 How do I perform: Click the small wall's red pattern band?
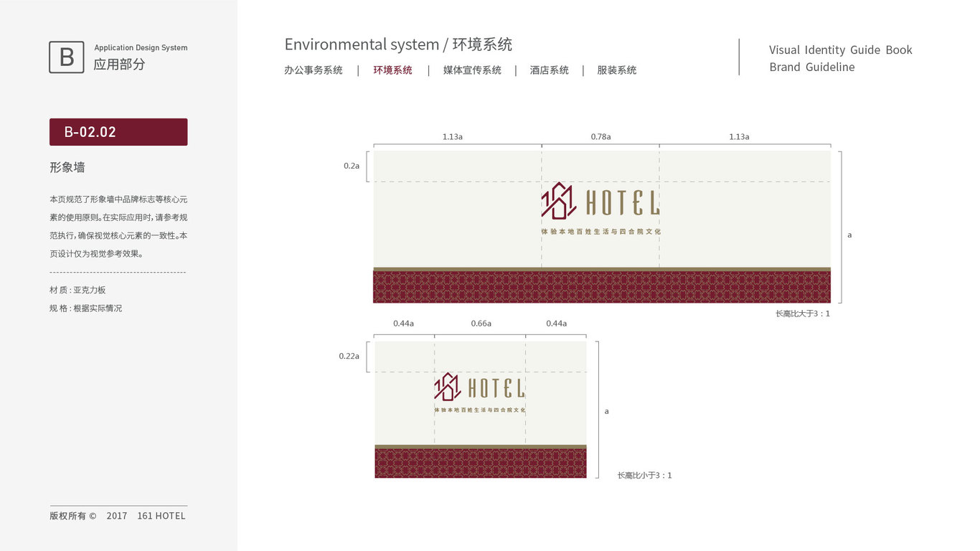pyautogui.click(x=481, y=463)
